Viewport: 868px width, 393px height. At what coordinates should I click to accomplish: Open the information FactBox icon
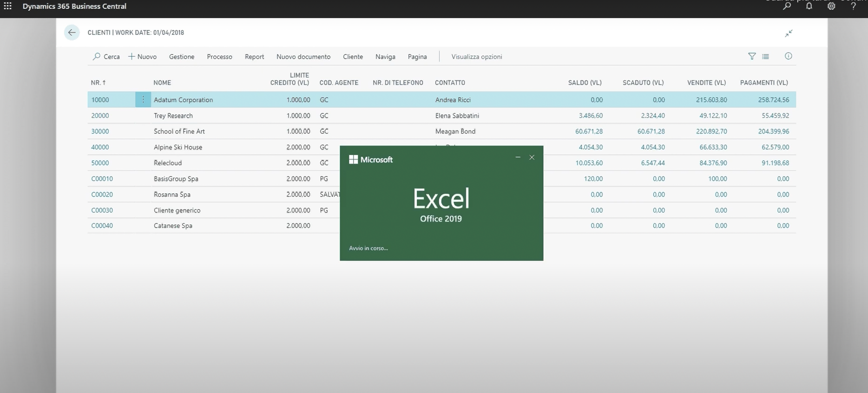click(789, 56)
